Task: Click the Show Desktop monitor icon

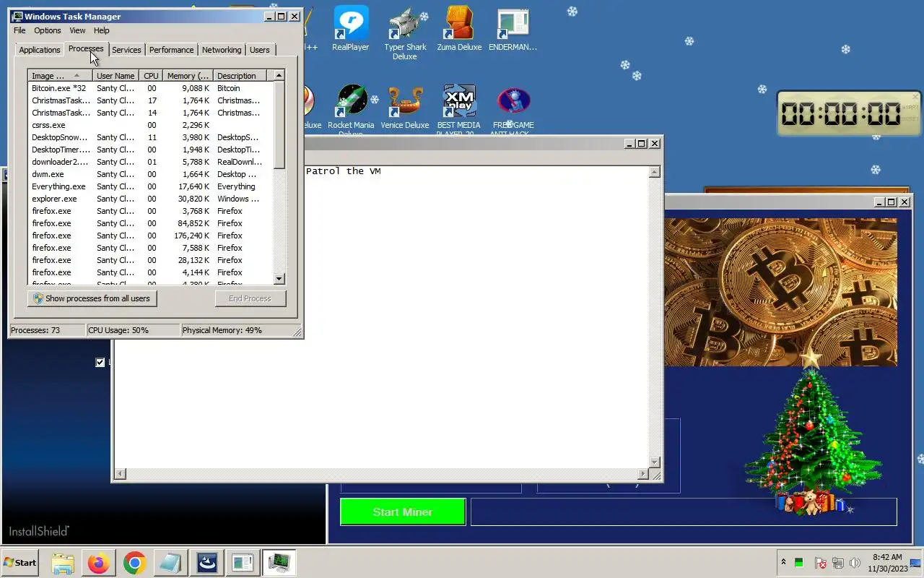Action: 916,563
